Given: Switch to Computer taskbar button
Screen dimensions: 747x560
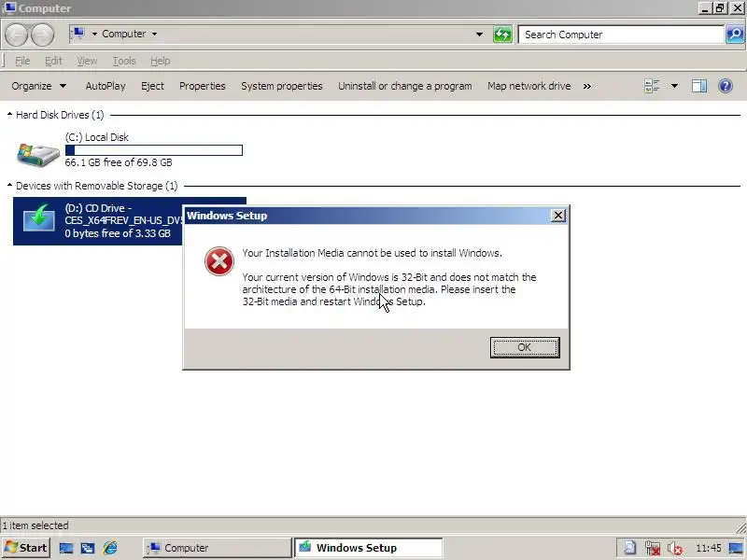Looking at the screenshot, I should point(218,548).
